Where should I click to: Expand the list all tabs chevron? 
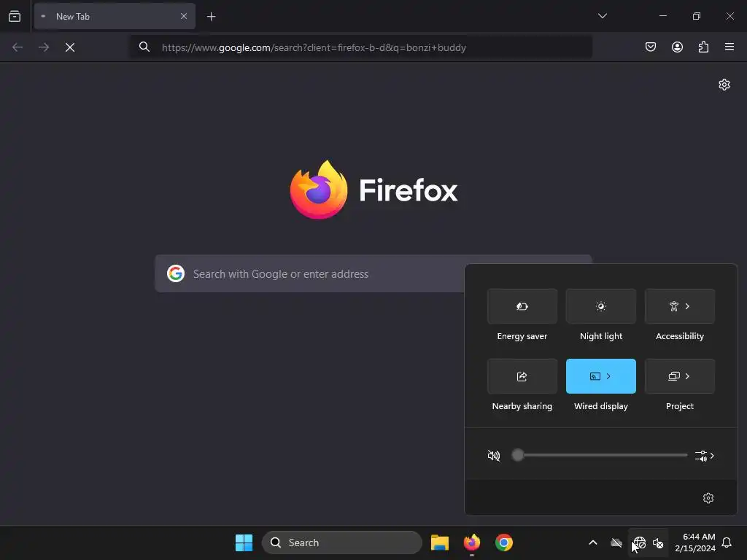tap(602, 16)
